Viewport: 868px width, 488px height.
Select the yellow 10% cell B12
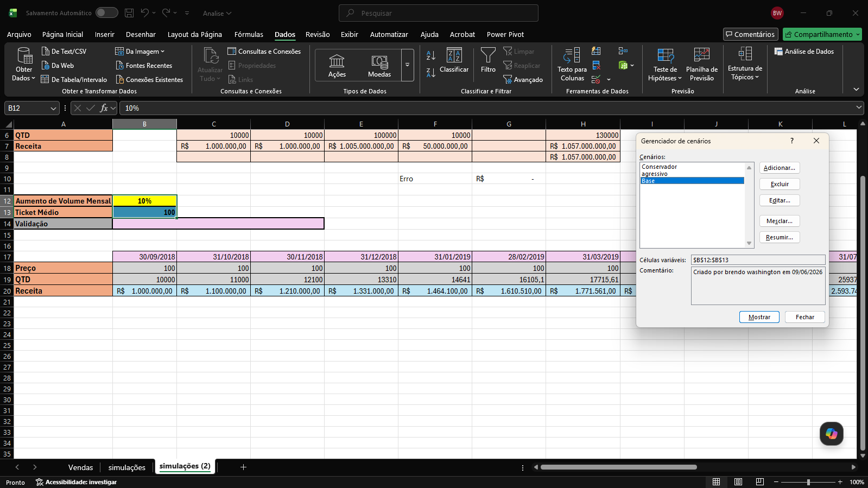pyautogui.click(x=144, y=201)
